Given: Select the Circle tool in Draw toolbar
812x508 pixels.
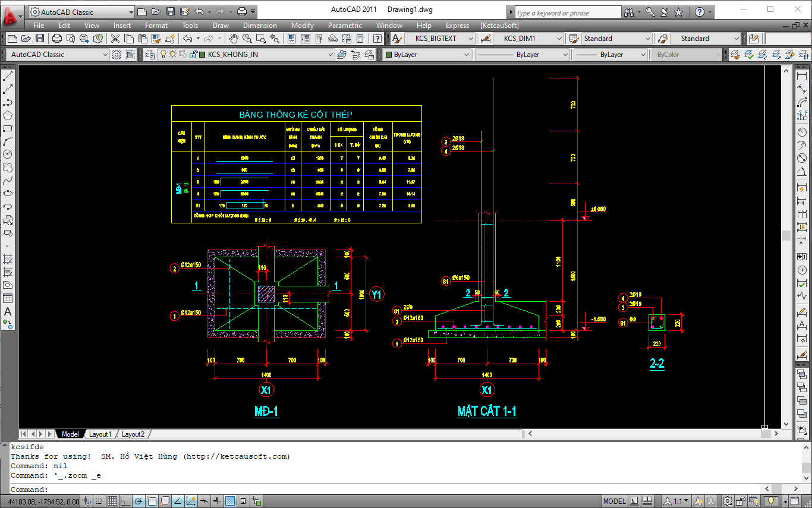Looking at the screenshot, I should (x=8, y=154).
